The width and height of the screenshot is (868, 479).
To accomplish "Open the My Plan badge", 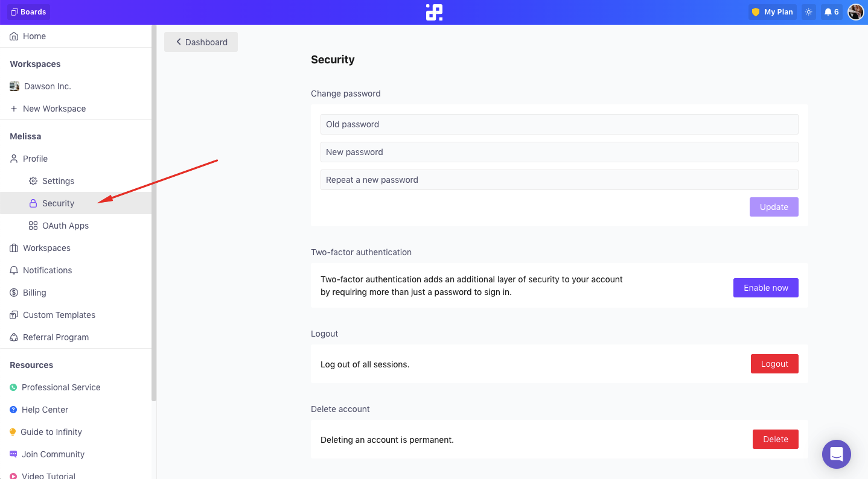I will pos(773,12).
